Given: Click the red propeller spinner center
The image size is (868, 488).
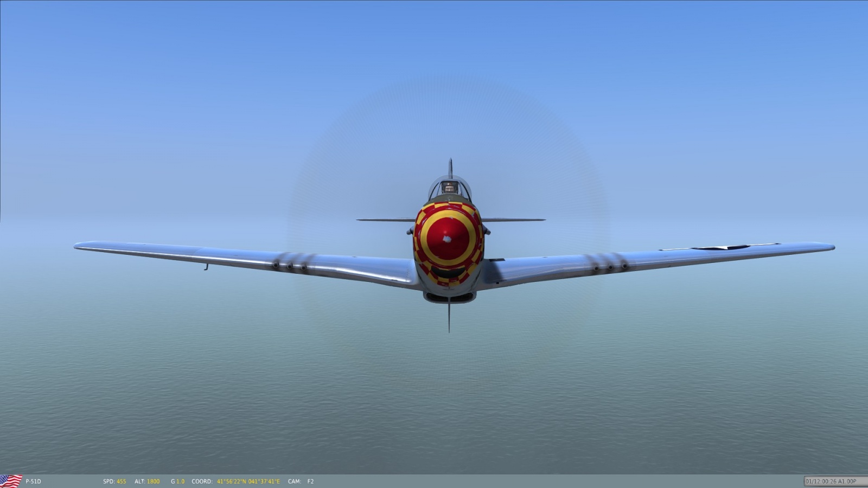Looking at the screenshot, I should click(448, 237).
